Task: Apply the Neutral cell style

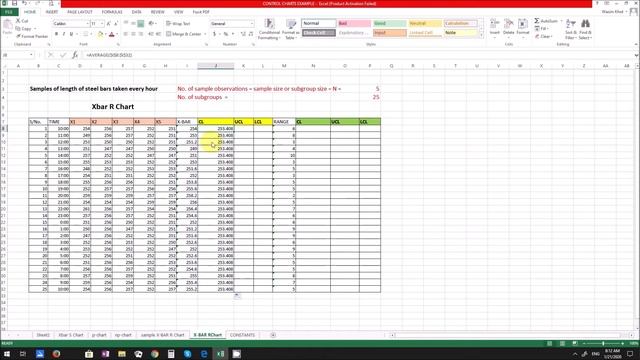Action: pyautogui.click(x=425, y=23)
